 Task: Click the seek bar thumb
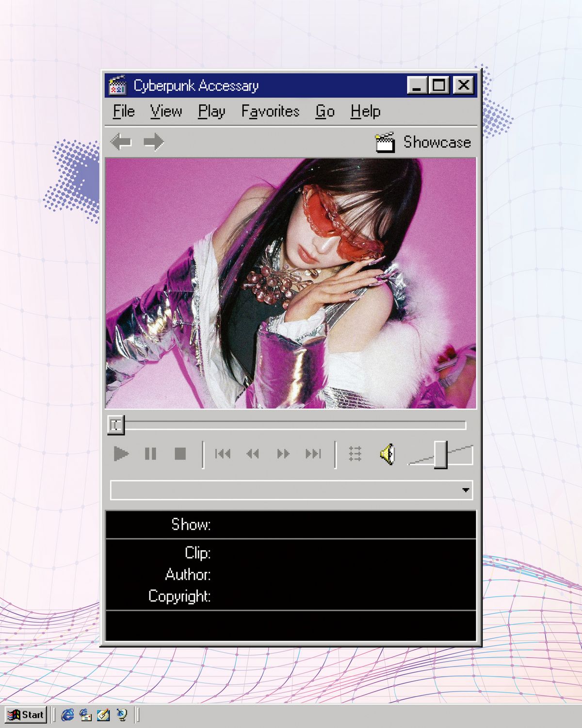click(116, 425)
